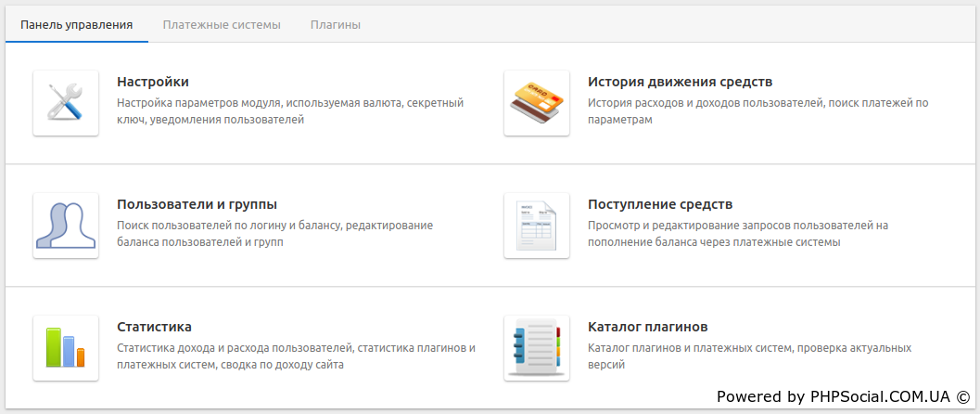Open the bar chart statistics icon
This screenshot has height=414, width=980.
(66, 348)
